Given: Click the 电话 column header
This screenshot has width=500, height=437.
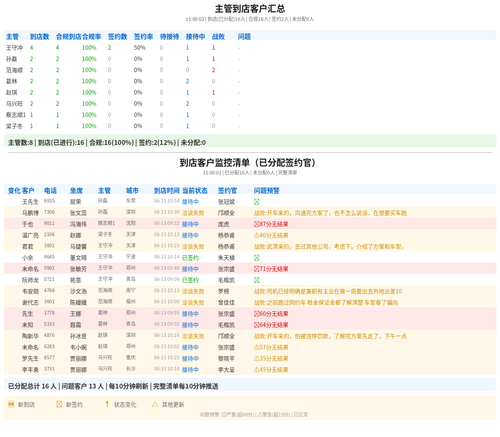Looking at the screenshot, I should (x=50, y=191).
